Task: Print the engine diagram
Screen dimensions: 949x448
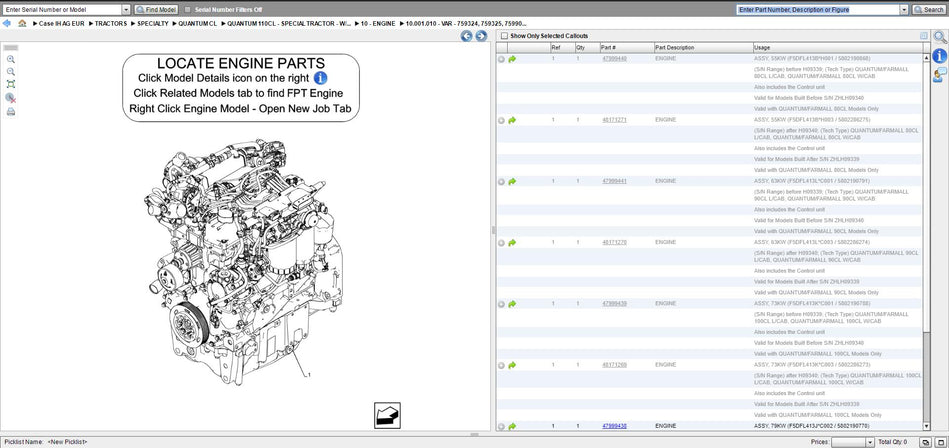Action: pos(10,112)
